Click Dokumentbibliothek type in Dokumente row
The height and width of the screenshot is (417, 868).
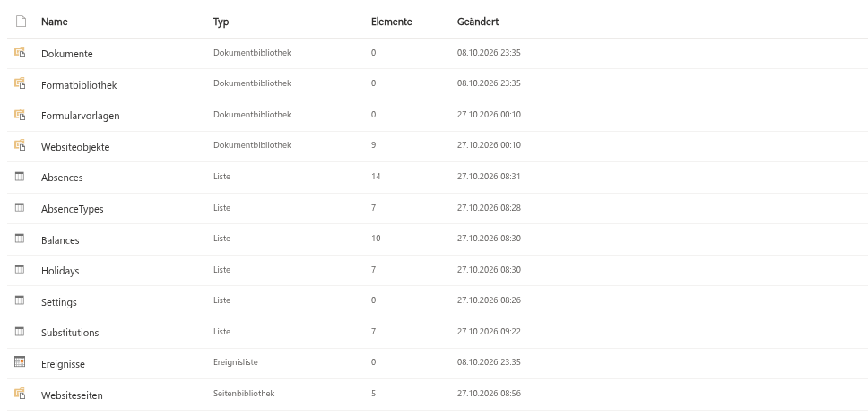[253, 53]
